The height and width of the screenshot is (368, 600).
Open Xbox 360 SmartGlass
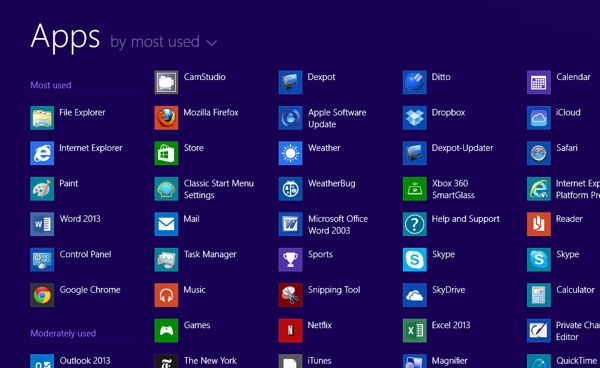click(439, 189)
